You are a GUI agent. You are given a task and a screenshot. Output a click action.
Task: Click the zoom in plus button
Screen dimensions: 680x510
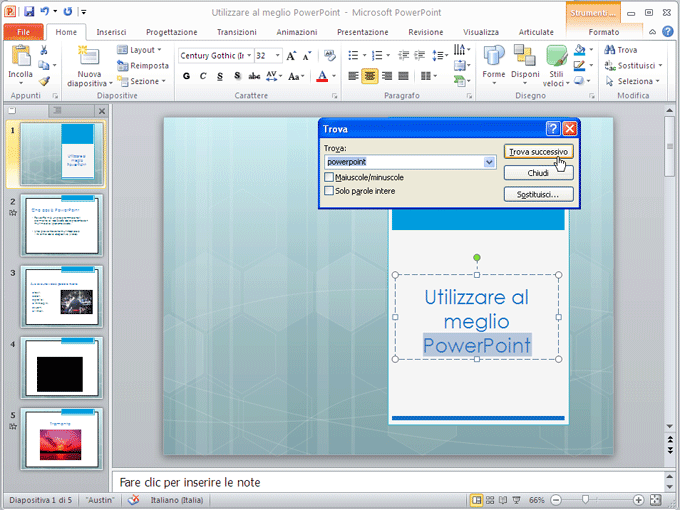(x=638, y=500)
